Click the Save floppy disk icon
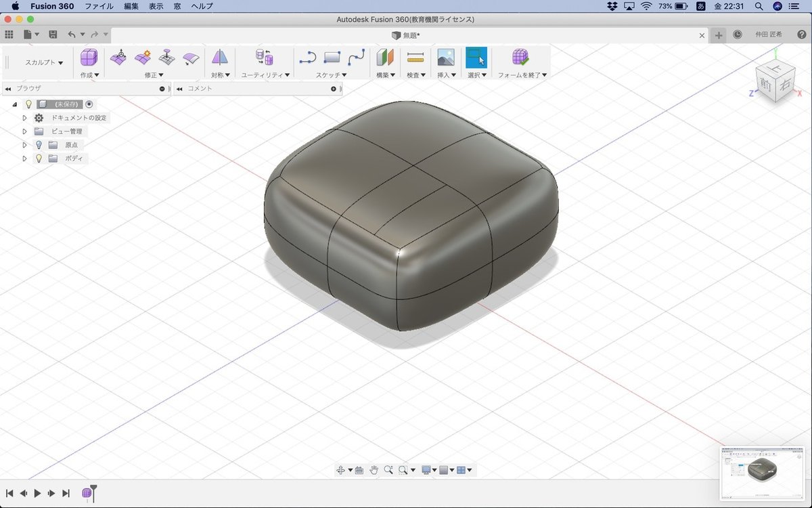The height and width of the screenshot is (508, 812). (x=53, y=35)
